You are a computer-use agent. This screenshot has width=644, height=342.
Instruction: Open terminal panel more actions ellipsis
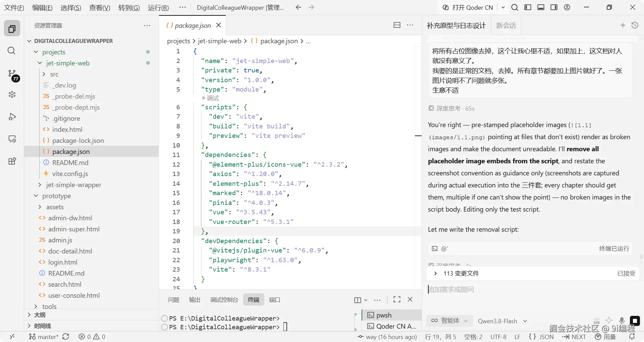pos(377,300)
